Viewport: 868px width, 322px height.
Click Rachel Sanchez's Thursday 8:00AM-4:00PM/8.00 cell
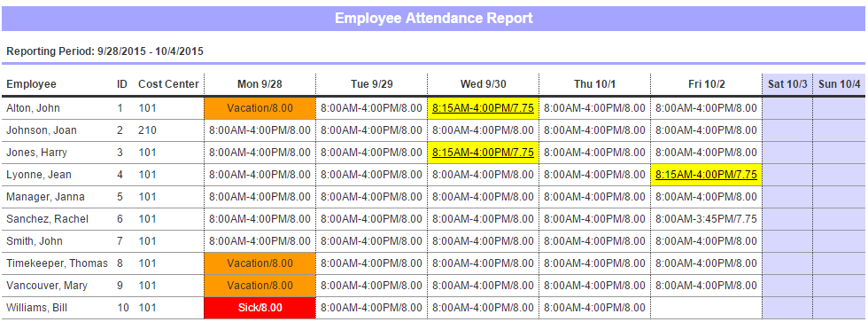click(x=594, y=219)
